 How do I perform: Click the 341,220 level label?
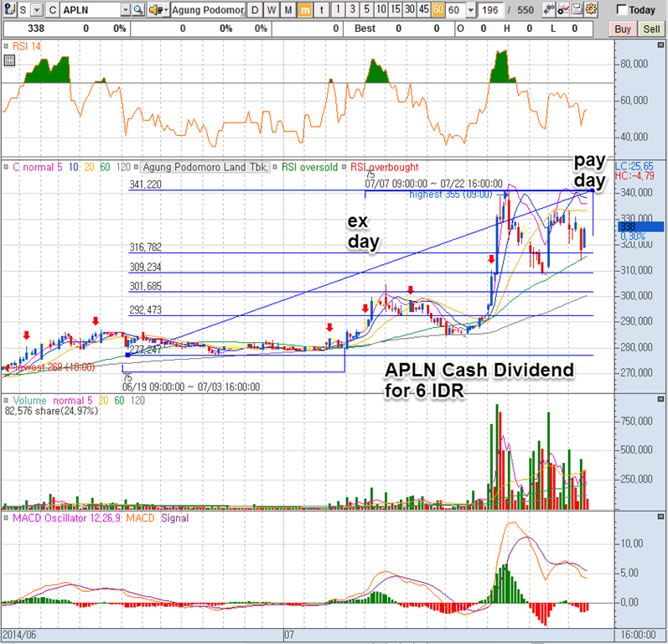(145, 184)
